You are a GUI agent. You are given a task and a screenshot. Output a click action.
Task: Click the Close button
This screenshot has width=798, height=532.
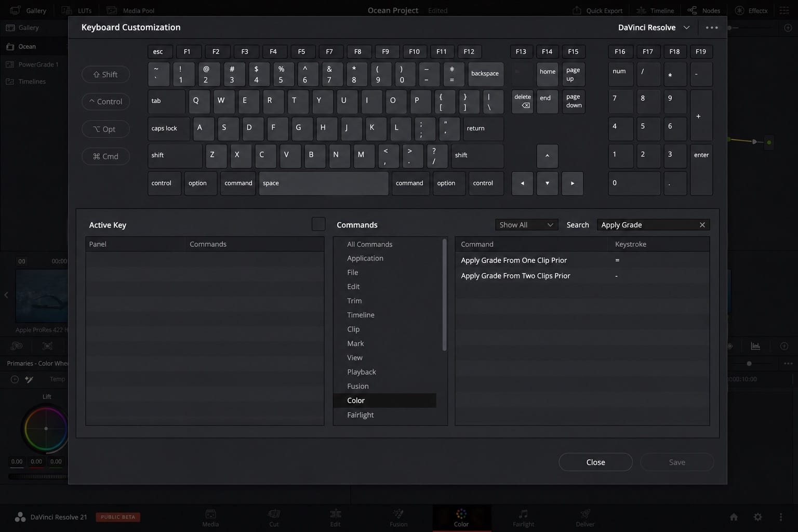tap(595, 462)
